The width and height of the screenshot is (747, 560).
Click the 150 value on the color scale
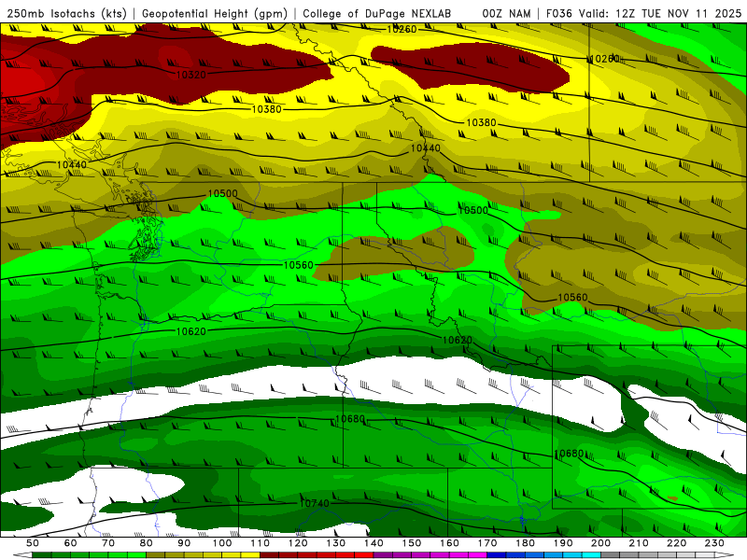[412, 543]
